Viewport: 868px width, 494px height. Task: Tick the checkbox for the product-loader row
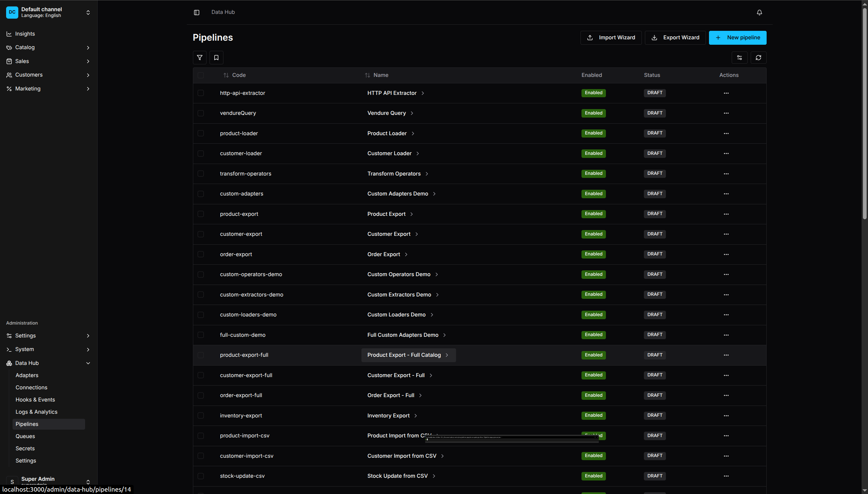[x=201, y=133]
